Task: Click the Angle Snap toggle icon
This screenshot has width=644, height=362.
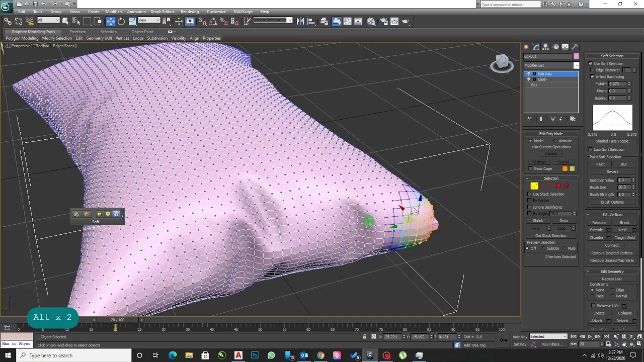Action: click(213, 21)
